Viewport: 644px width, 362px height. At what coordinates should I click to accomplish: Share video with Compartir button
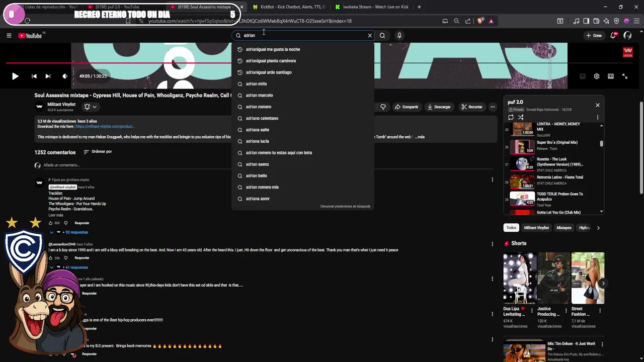pyautogui.click(x=407, y=107)
